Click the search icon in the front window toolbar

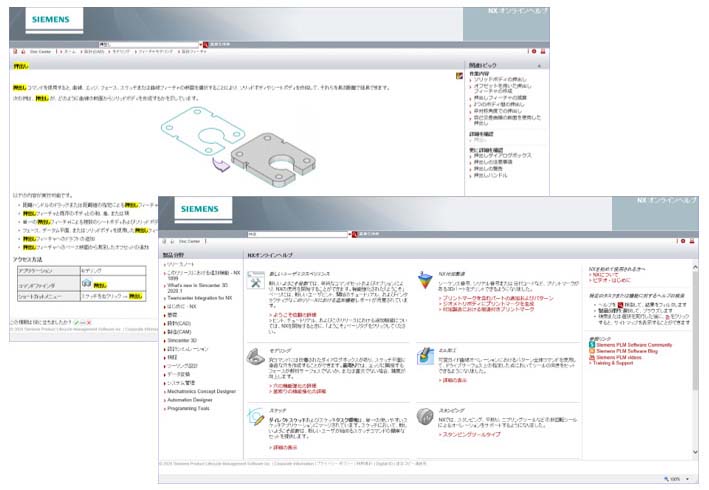[x=355, y=234]
